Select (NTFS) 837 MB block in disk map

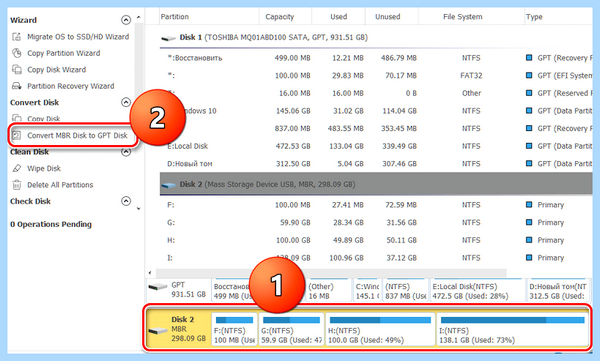click(x=406, y=291)
